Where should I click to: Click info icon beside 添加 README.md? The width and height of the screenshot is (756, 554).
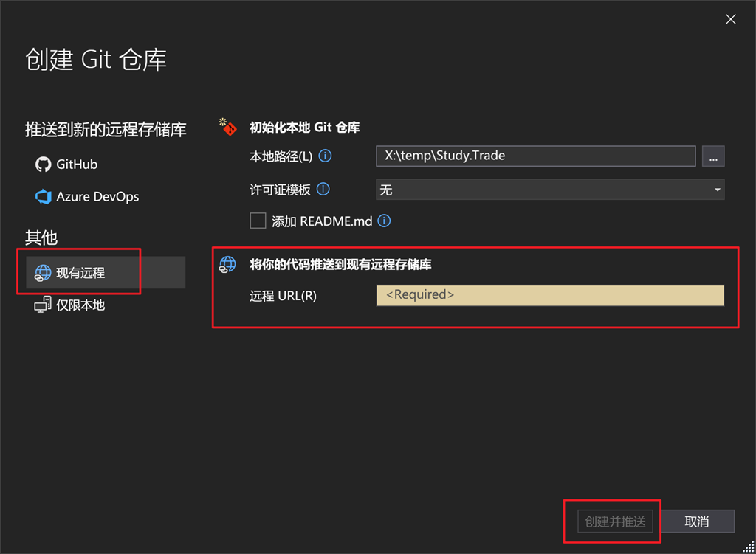point(384,221)
